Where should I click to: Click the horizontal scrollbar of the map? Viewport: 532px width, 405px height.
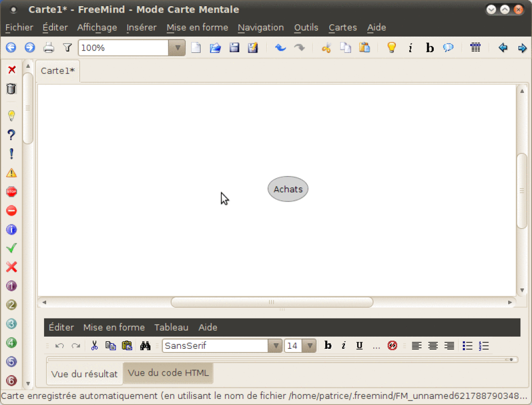point(272,302)
